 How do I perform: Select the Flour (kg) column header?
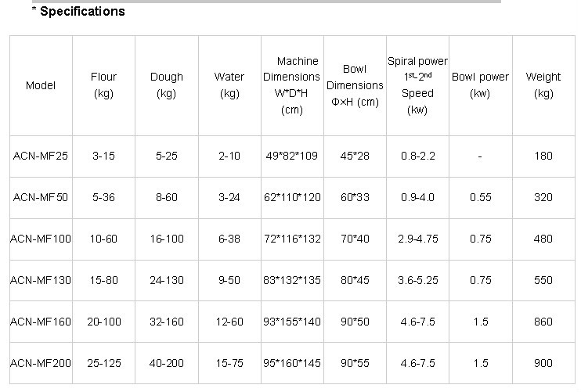[x=103, y=85]
